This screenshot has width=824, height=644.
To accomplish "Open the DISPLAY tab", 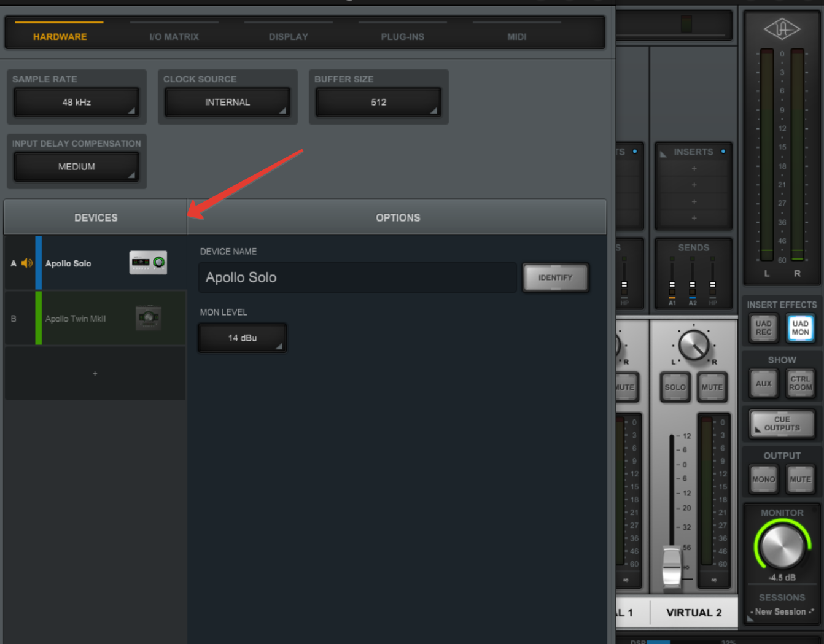I will 289,36.
